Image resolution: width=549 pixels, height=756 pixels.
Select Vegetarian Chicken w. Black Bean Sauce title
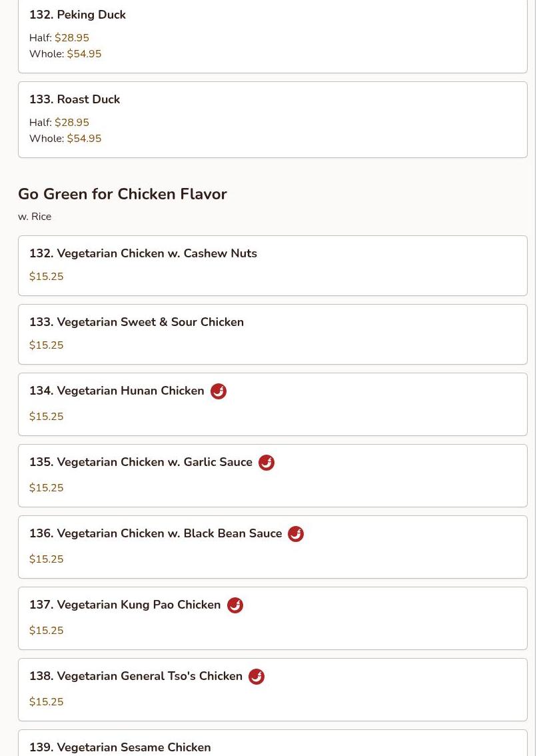click(x=155, y=533)
